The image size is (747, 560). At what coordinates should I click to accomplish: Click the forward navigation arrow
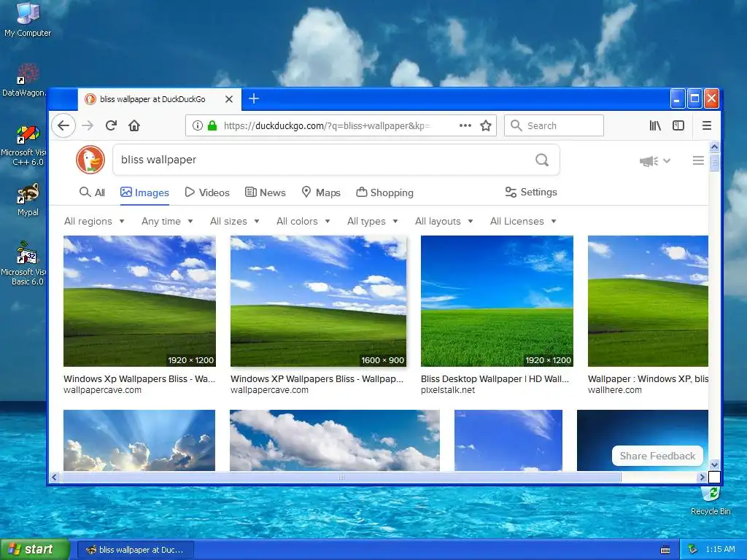[x=88, y=125]
